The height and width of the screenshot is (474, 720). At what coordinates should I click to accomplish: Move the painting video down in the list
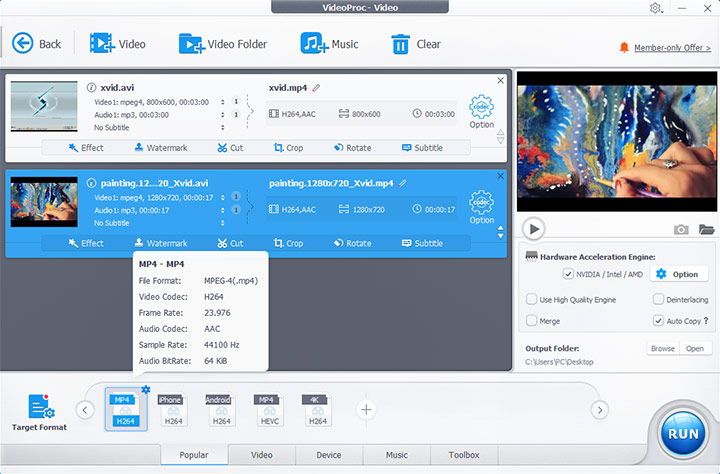coord(501,236)
